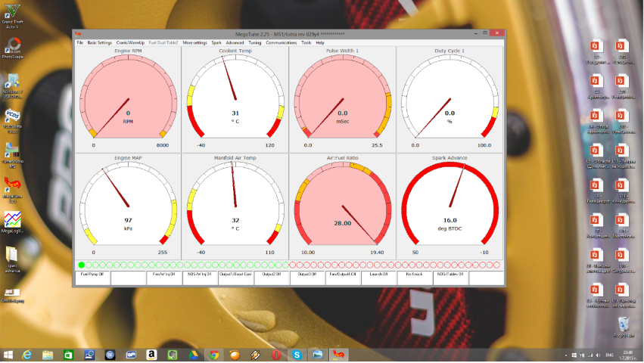Image resolution: width=644 pixels, height=363 pixels.
Task: Click the MegaTune taskbar icon
Action: coord(338,354)
